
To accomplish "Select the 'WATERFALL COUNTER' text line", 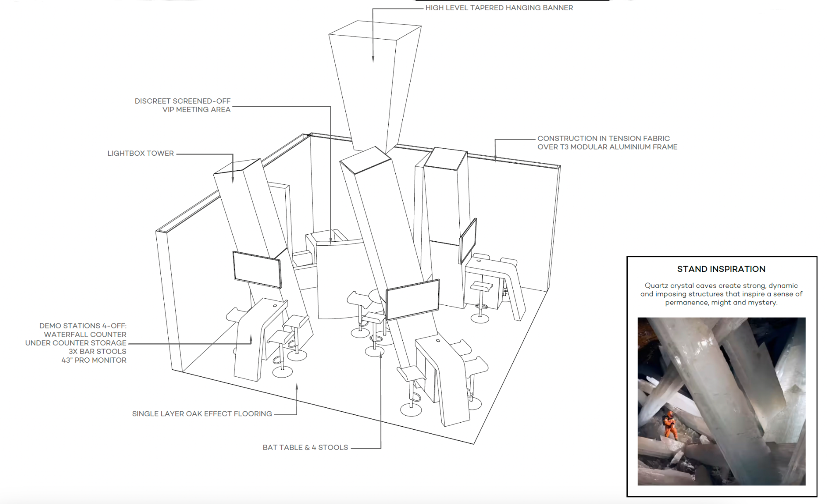I will click(85, 335).
